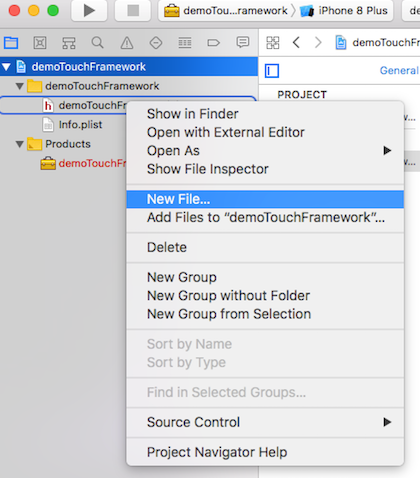Open the Test navigator diamond icon
This screenshot has height=478, width=420.
coord(156,43)
